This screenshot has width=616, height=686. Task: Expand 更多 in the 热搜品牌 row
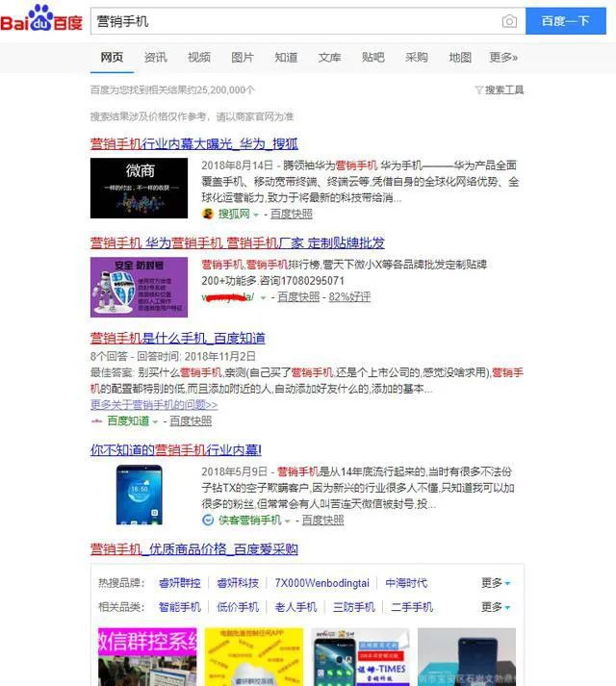[x=496, y=583]
